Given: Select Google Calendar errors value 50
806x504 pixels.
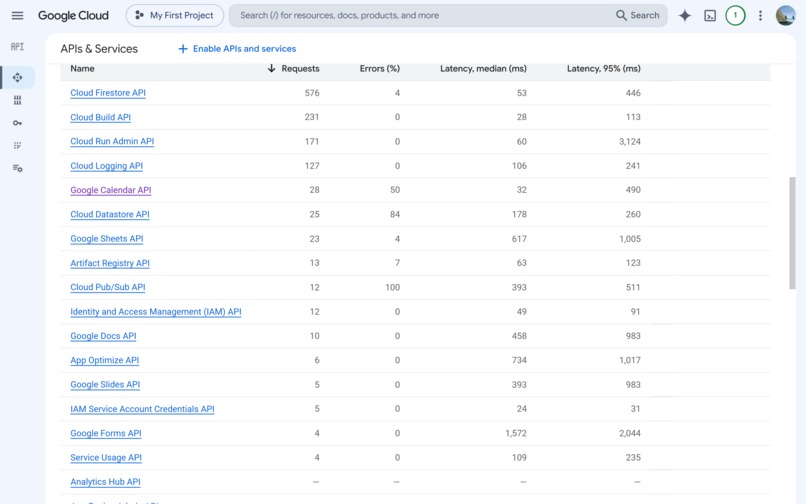Looking at the screenshot, I should (x=395, y=190).
